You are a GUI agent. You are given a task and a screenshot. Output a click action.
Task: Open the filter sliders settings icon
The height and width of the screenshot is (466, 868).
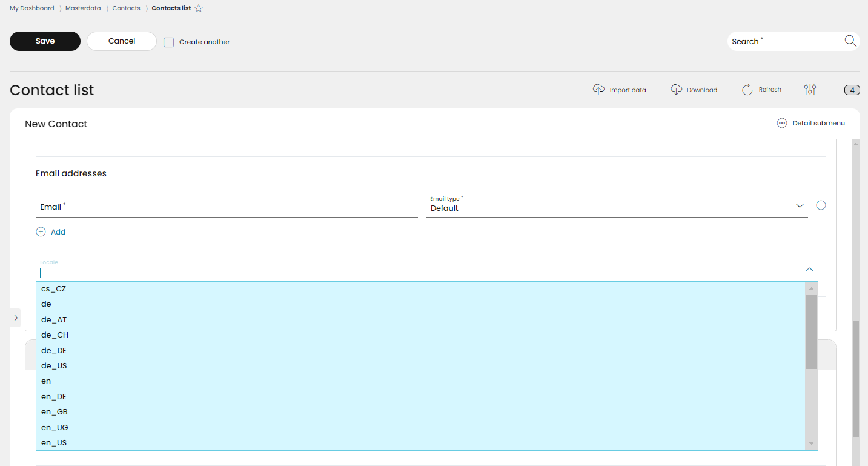click(810, 90)
